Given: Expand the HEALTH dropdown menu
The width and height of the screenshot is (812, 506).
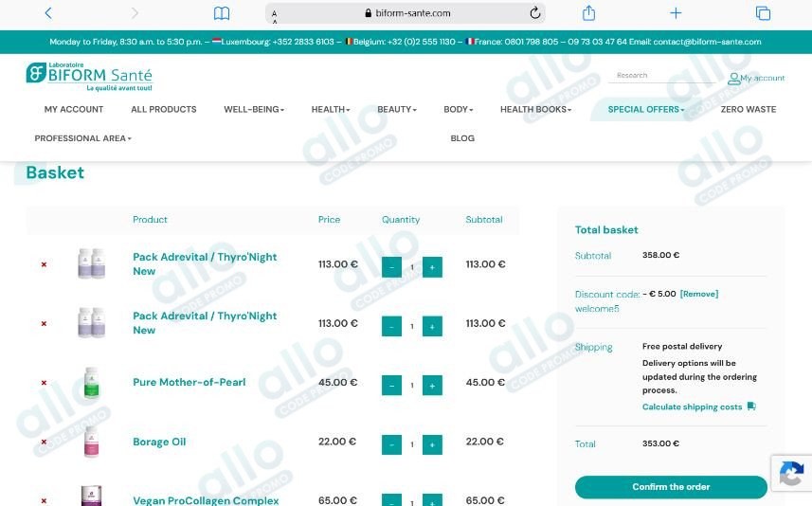Looking at the screenshot, I should (331, 109).
